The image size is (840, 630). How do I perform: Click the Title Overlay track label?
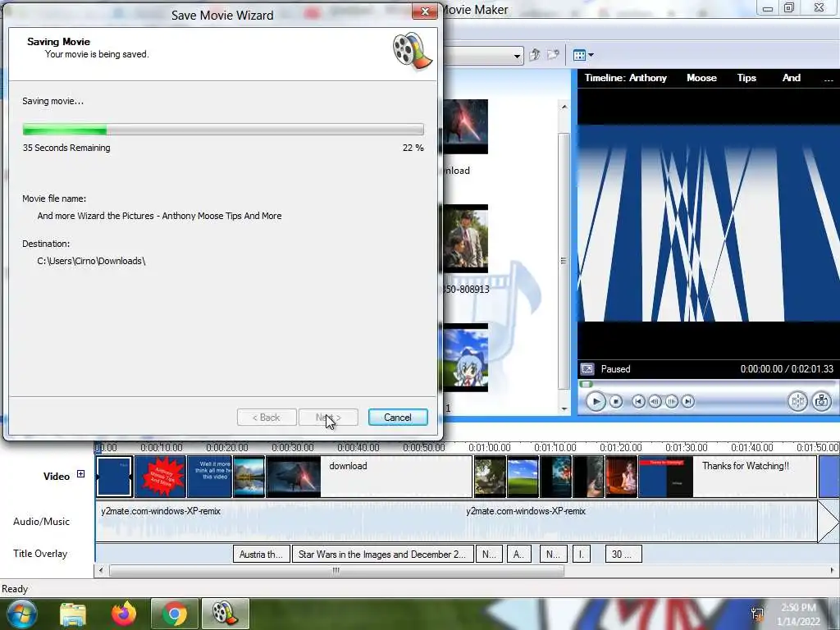40,554
